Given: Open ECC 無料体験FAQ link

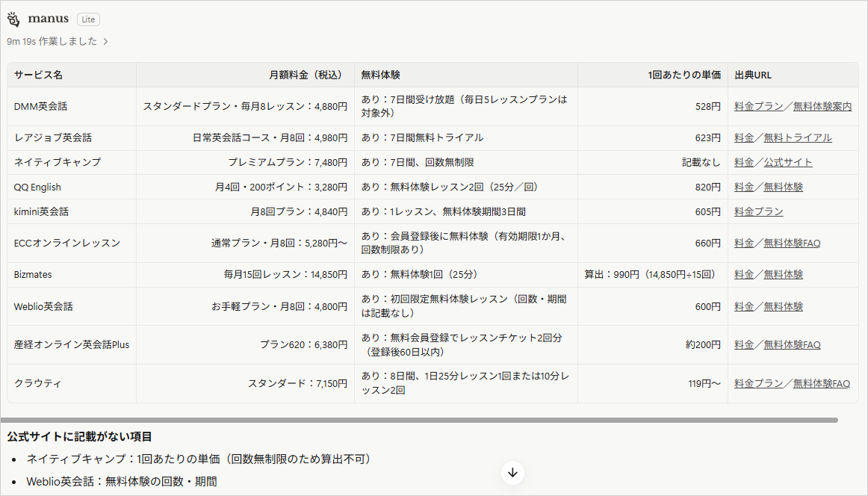Looking at the screenshot, I should pos(792,243).
